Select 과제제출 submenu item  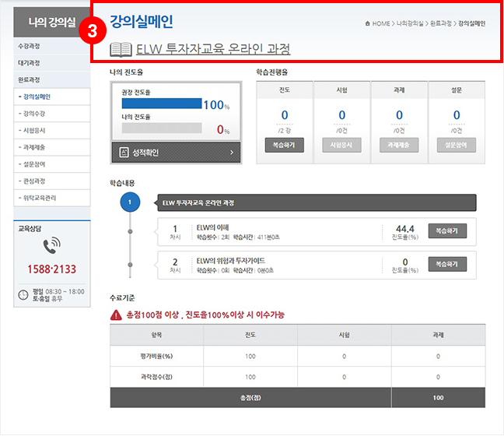click(x=52, y=147)
